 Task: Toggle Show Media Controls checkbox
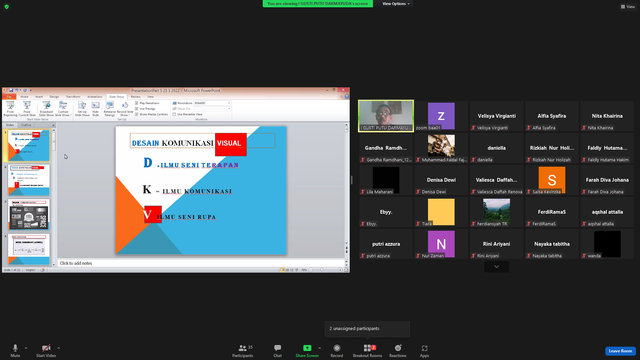(137, 114)
